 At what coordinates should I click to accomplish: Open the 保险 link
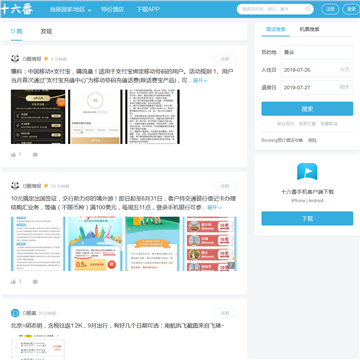312,140
